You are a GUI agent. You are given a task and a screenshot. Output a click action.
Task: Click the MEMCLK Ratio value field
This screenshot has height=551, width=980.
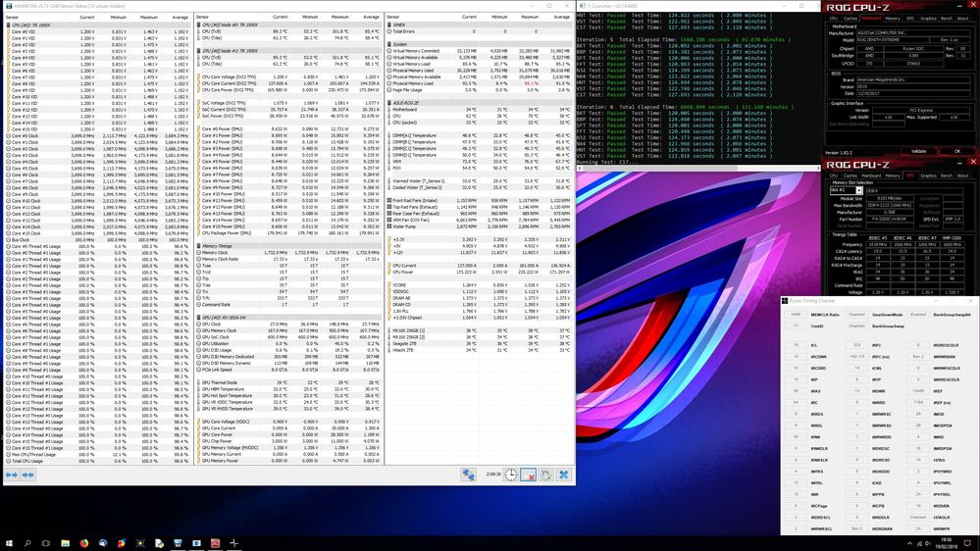click(x=796, y=315)
